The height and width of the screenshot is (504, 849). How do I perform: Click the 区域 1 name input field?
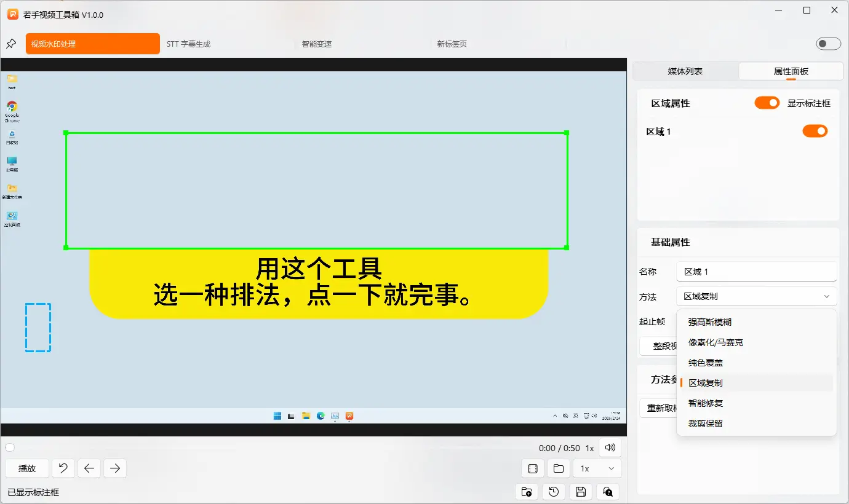pyautogui.click(x=756, y=271)
